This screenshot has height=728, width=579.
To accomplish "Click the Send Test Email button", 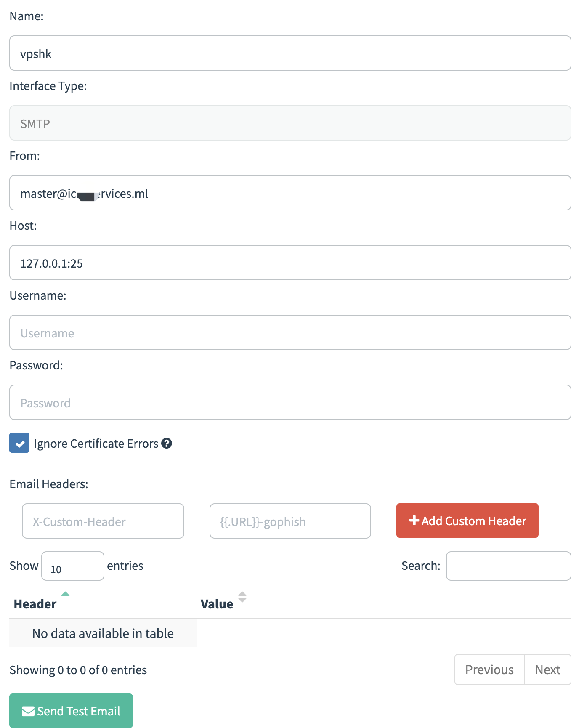I will [71, 711].
